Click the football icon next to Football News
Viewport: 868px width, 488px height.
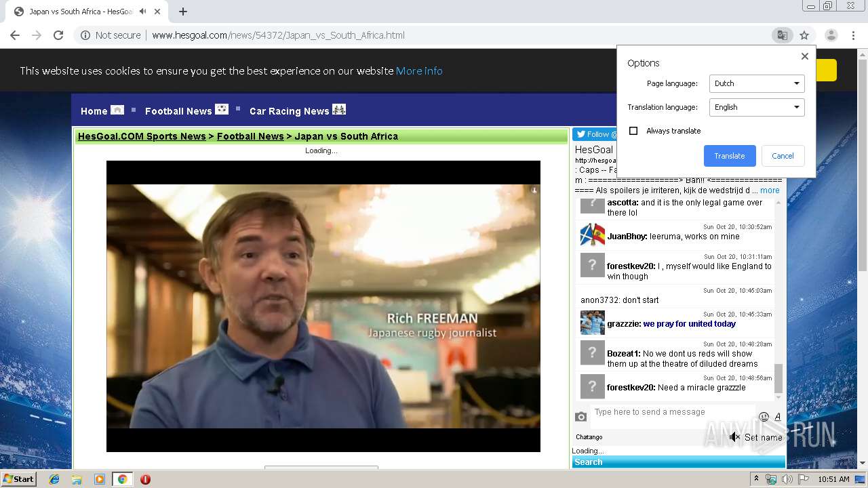point(222,109)
